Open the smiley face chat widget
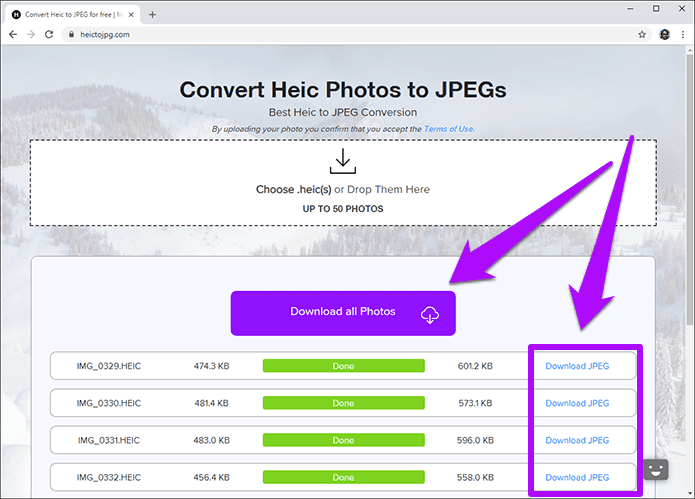 tap(656, 470)
